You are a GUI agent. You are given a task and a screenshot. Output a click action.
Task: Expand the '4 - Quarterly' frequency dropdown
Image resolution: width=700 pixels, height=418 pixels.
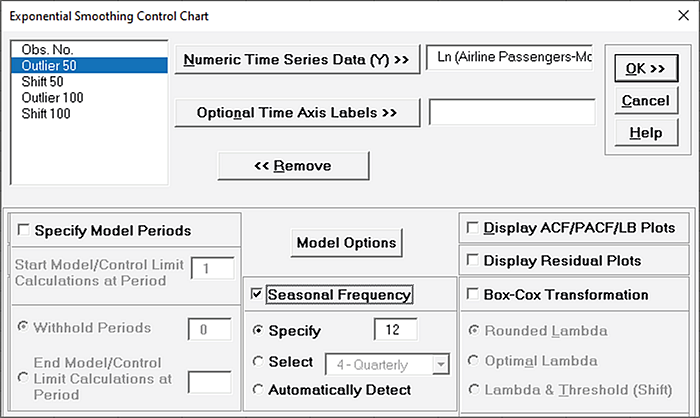pyautogui.click(x=441, y=362)
